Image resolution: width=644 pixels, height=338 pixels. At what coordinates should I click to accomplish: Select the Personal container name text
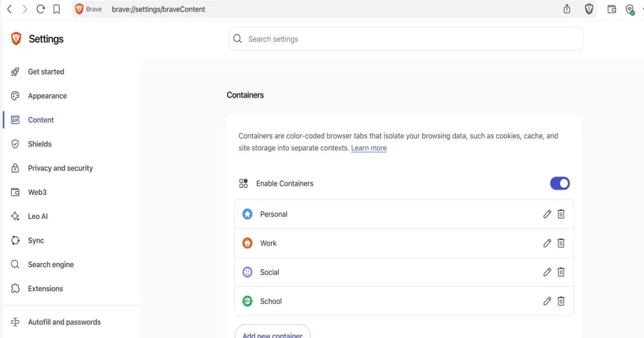274,214
